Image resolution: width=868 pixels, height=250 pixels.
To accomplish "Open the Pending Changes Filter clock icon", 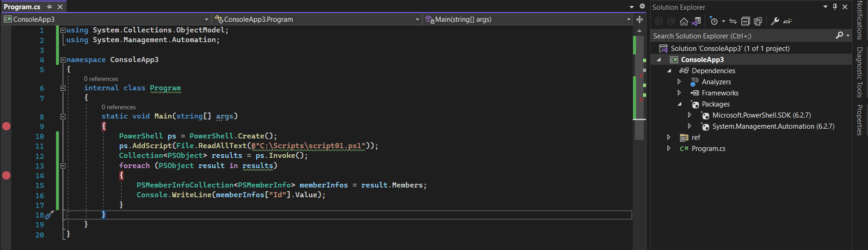I will tap(714, 21).
